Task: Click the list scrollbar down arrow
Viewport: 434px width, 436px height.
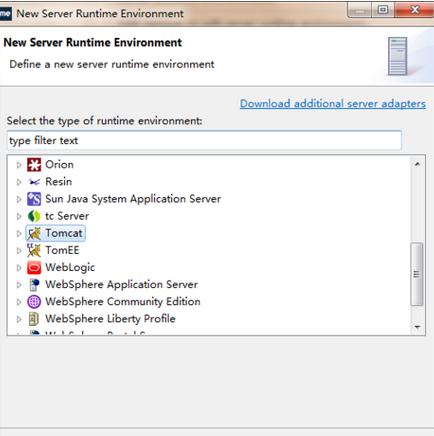Action: tap(417, 327)
